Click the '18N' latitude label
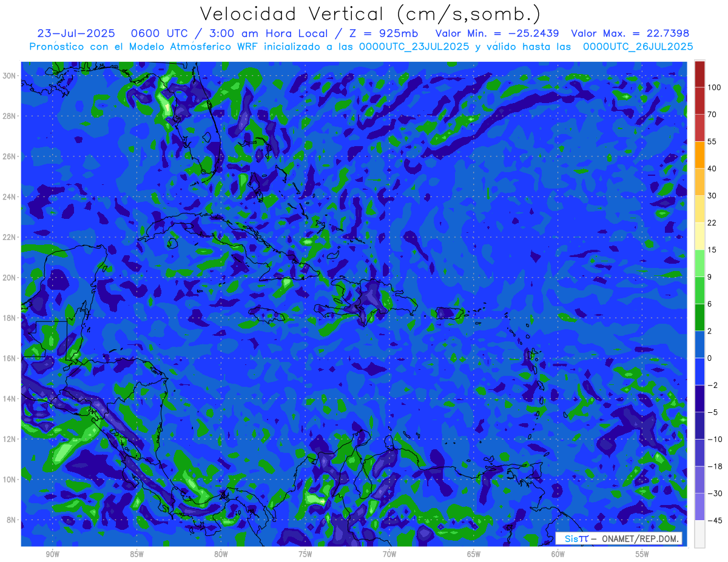 coord(10,318)
